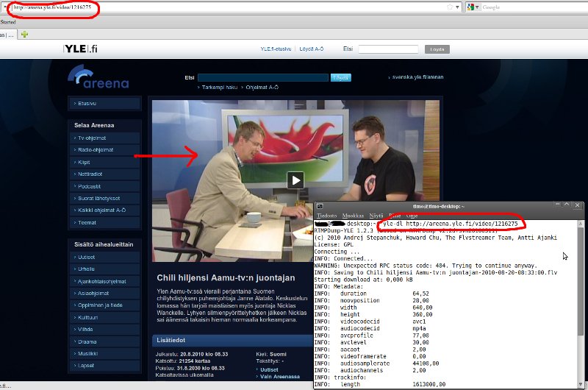Click the new tab plus icon
The image size is (588, 390).
click(24, 35)
